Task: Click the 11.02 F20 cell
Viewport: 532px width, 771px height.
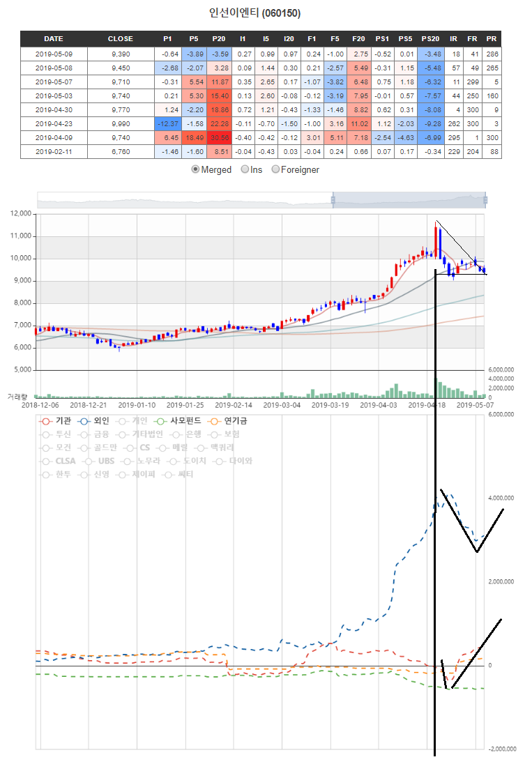Action: tap(358, 124)
